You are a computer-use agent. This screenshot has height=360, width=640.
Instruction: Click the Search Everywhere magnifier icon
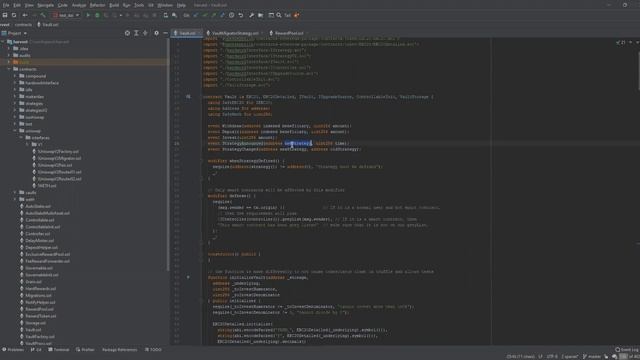[x=279, y=15]
